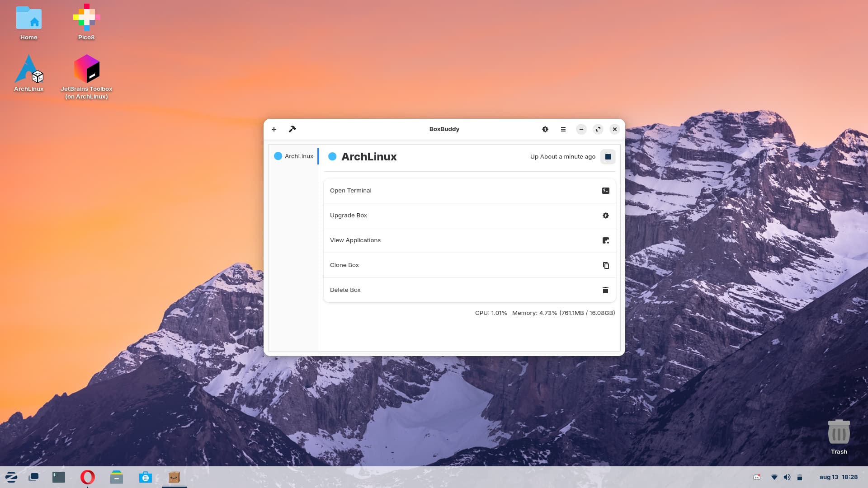Open the clock showing aug 13 18:28

[839, 477]
